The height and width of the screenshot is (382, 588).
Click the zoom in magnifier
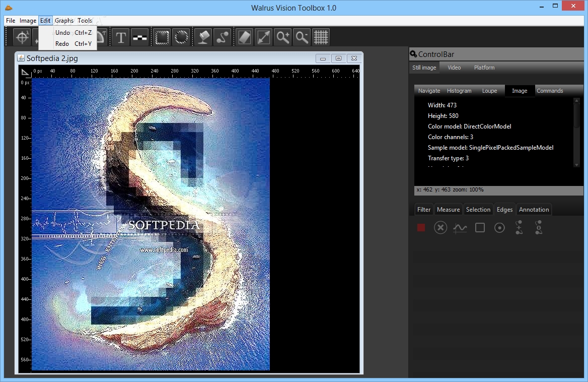[283, 37]
